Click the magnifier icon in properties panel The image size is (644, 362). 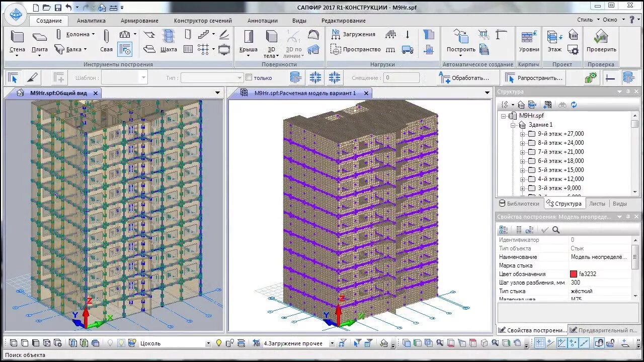pos(556,230)
